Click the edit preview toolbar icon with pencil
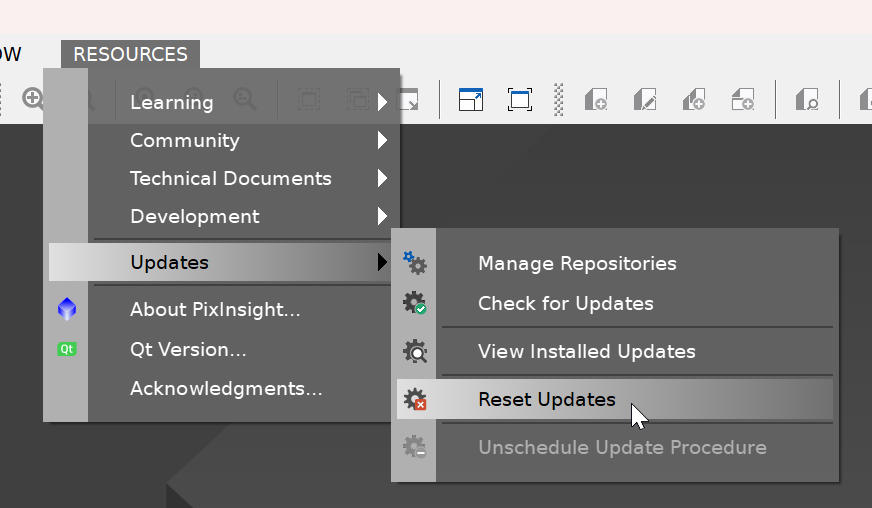This screenshot has width=872, height=508. click(645, 100)
